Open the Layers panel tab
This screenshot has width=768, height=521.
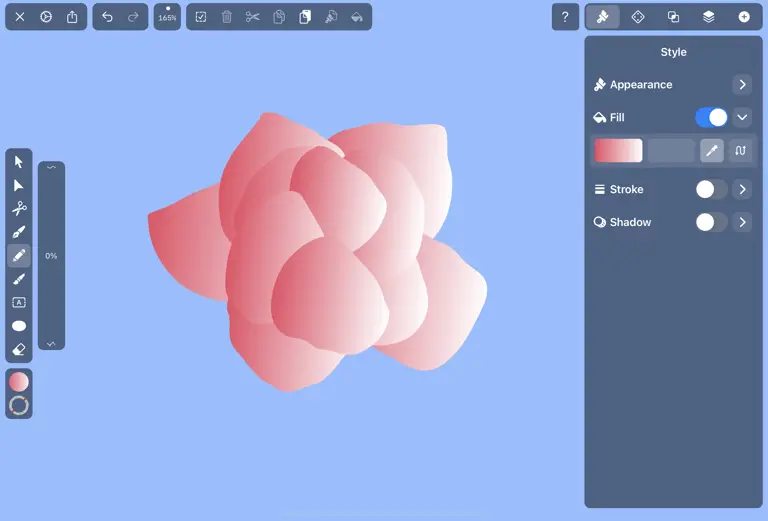tap(709, 17)
